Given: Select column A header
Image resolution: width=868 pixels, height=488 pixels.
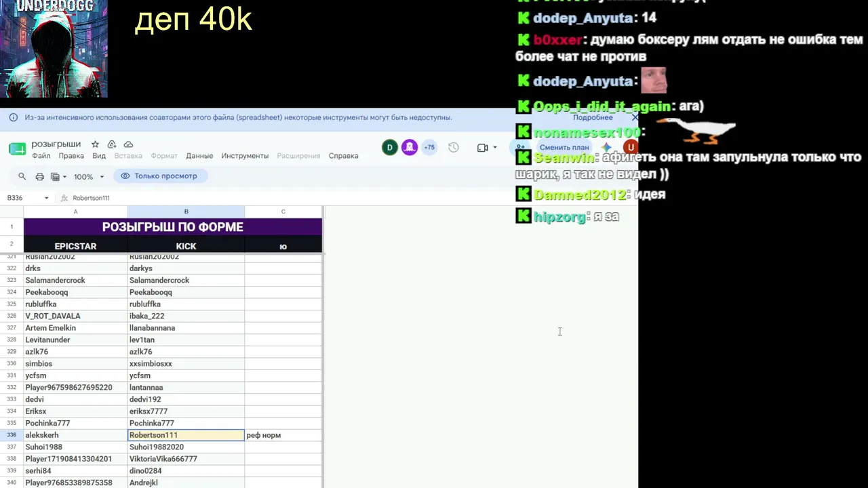Looking at the screenshot, I should [x=75, y=212].
